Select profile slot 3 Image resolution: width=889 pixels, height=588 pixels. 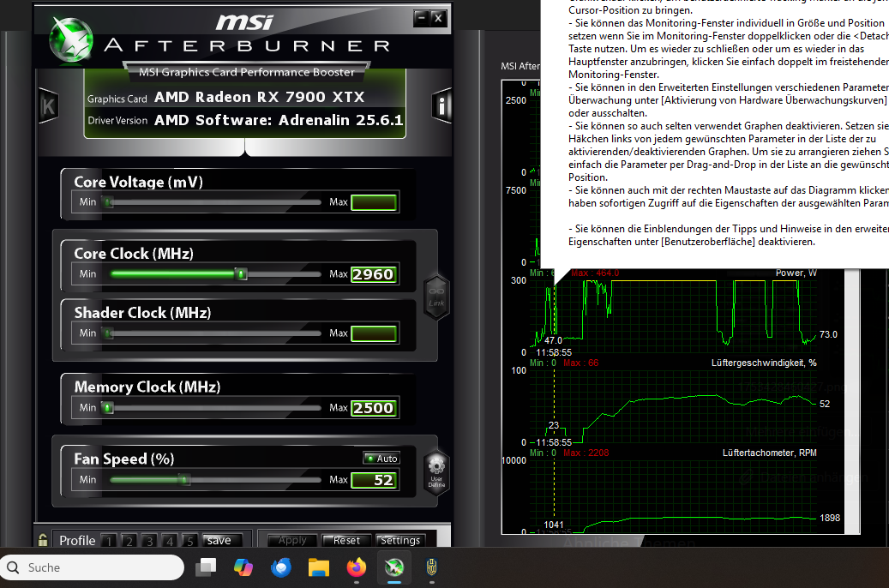[150, 540]
